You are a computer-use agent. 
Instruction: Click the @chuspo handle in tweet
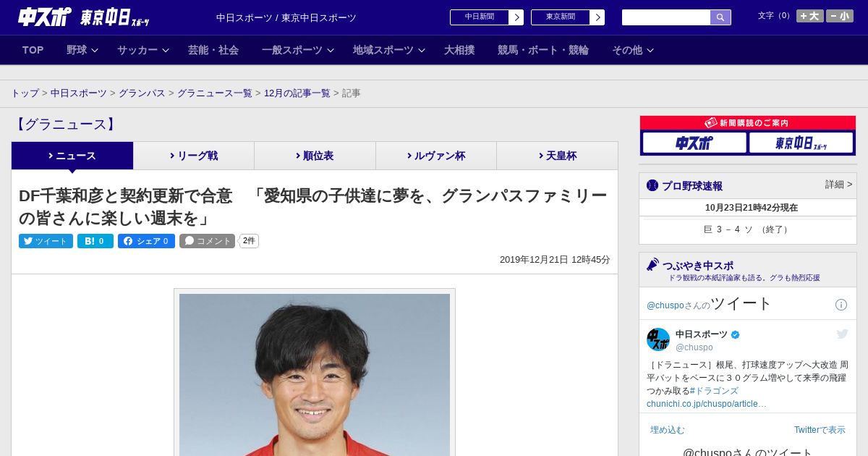click(x=694, y=347)
